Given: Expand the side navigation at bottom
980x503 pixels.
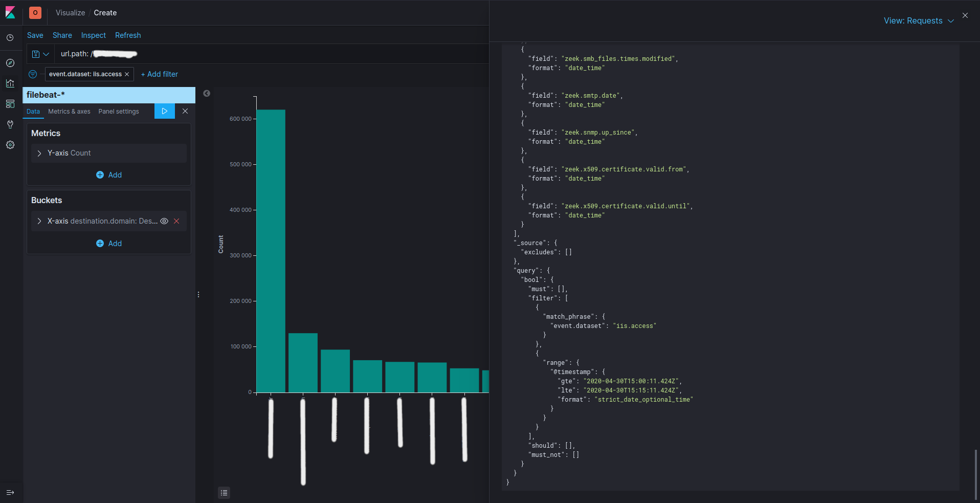Looking at the screenshot, I should (10, 492).
